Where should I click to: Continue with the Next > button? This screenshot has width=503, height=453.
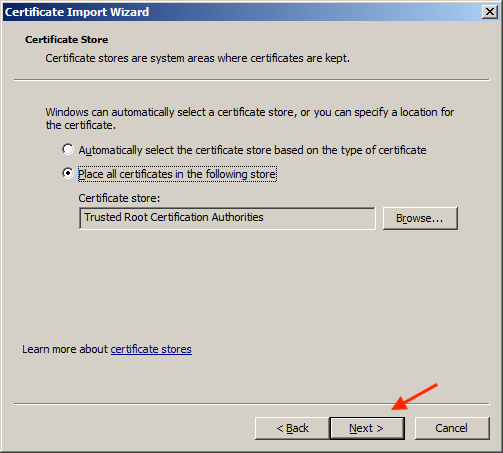point(367,428)
